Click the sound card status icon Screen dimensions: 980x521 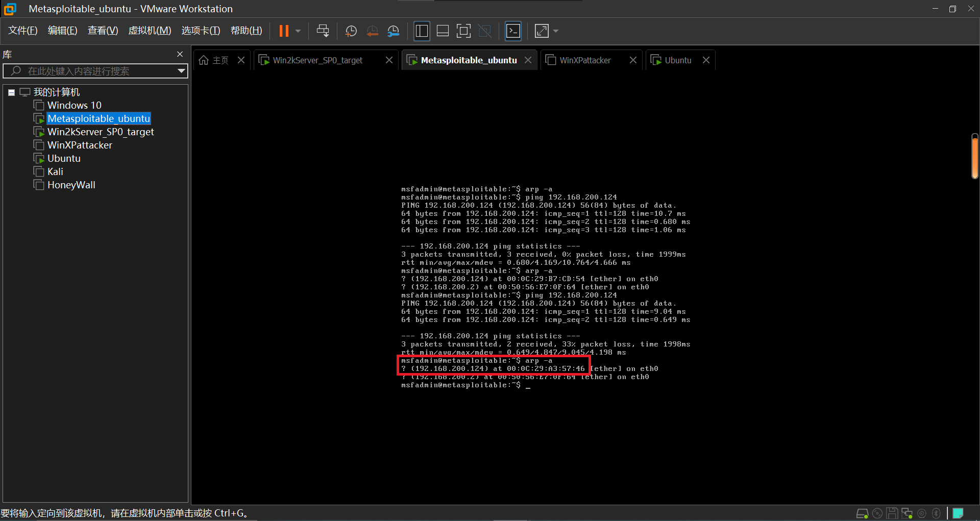click(922, 513)
